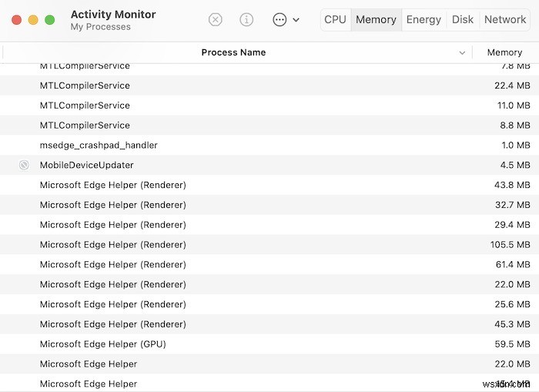The height and width of the screenshot is (392, 539).
Task: Click the yellow minimize window button
Action: point(33,20)
